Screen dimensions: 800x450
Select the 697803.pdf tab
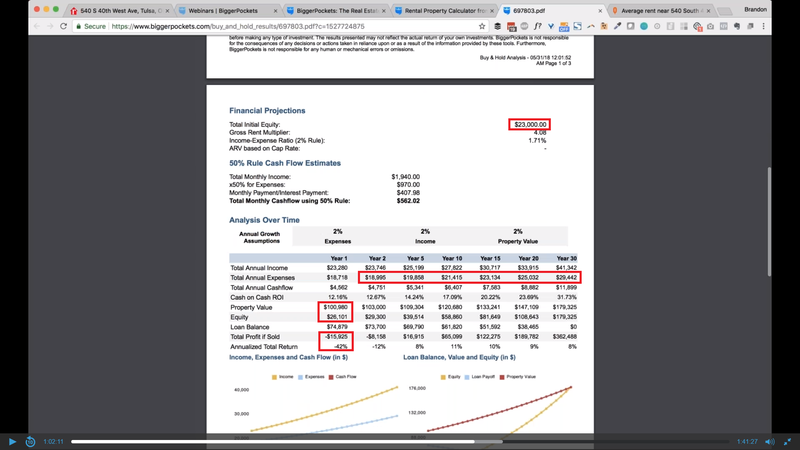(x=552, y=10)
